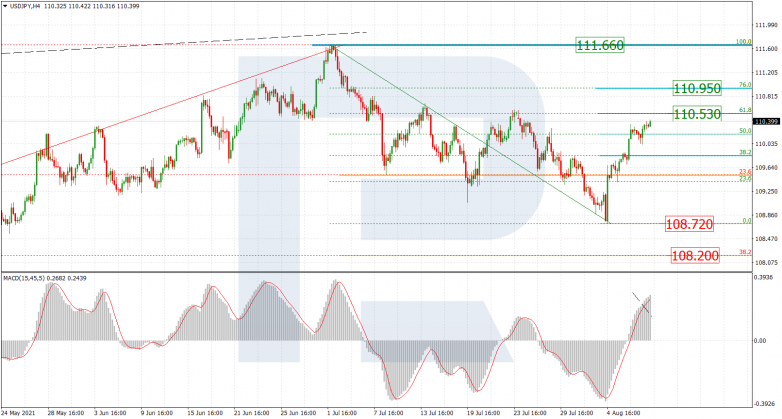Click the 108.720 red price label

tap(689, 224)
